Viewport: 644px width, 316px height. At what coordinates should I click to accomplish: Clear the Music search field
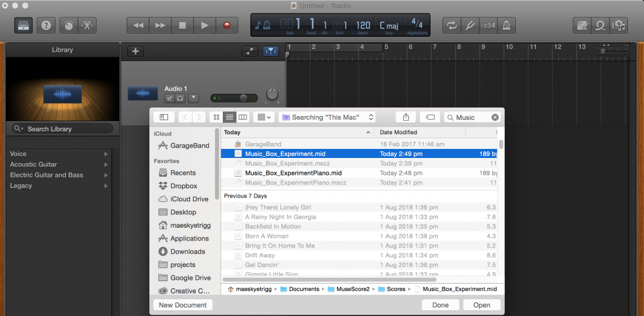pos(495,117)
